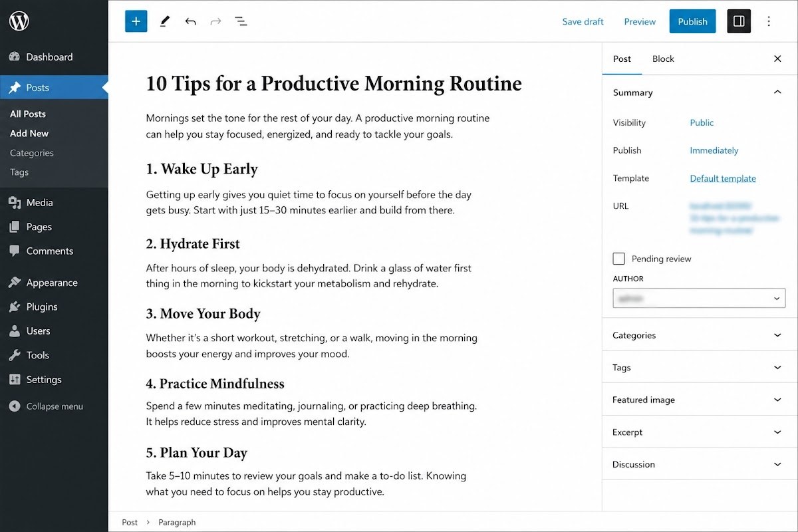The image size is (798, 532).
Task: Click the Settings sliders icon
Action: pyautogui.click(x=15, y=380)
